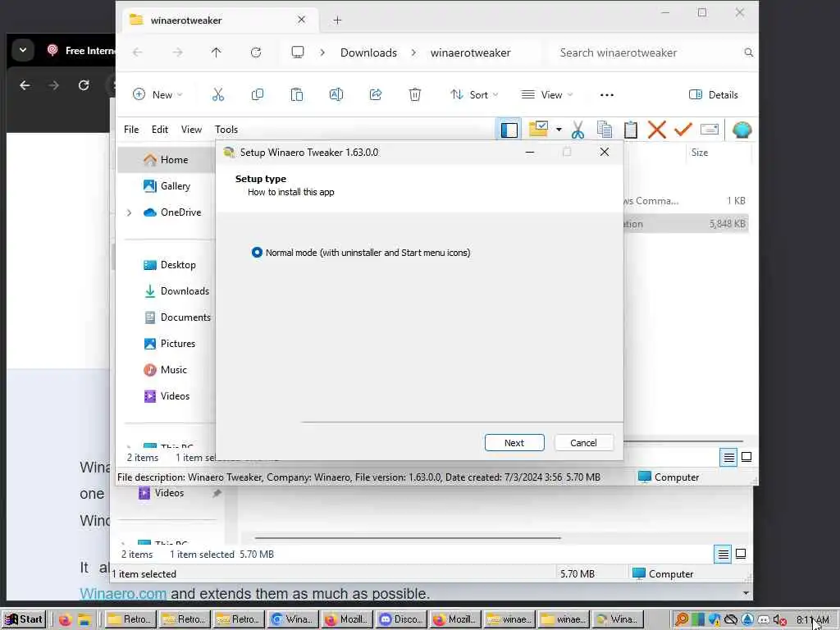
Task: Select Normal mode radio button
Action: click(257, 253)
